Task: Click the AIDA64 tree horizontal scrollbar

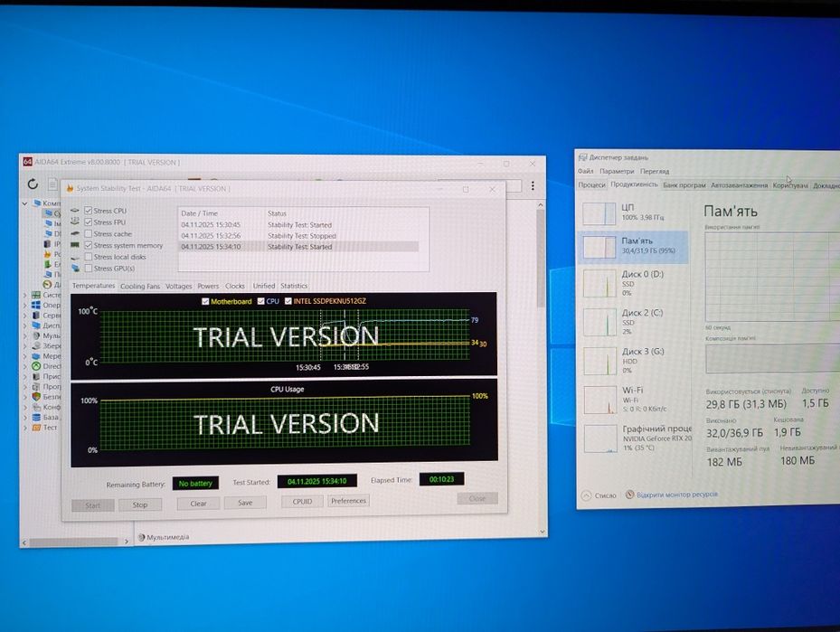Action: click(x=76, y=542)
